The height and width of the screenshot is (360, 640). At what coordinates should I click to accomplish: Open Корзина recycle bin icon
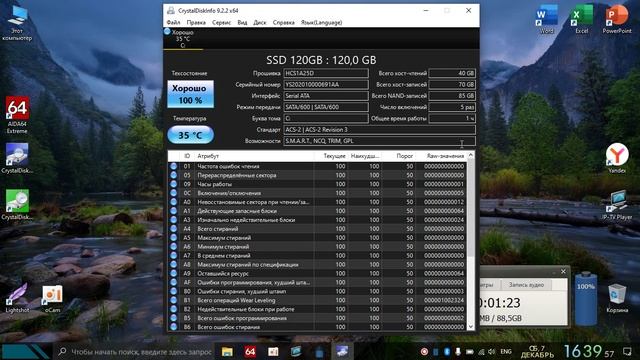[x=617, y=298]
